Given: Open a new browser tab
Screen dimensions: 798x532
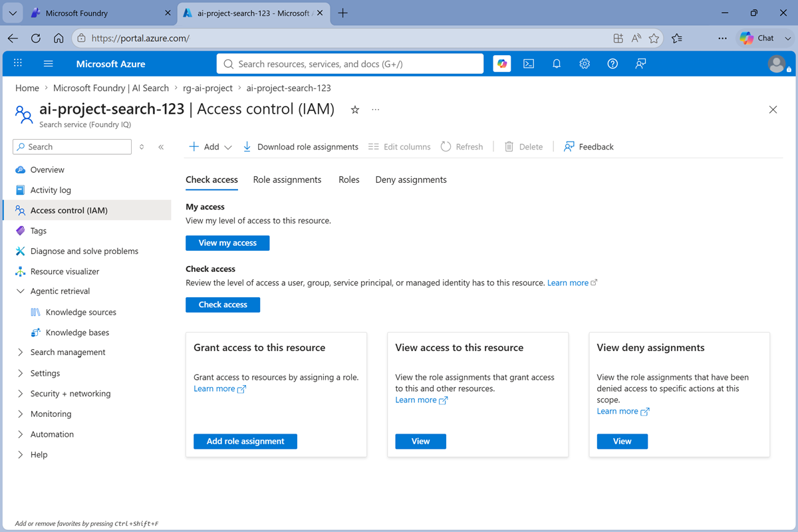Looking at the screenshot, I should coord(342,13).
